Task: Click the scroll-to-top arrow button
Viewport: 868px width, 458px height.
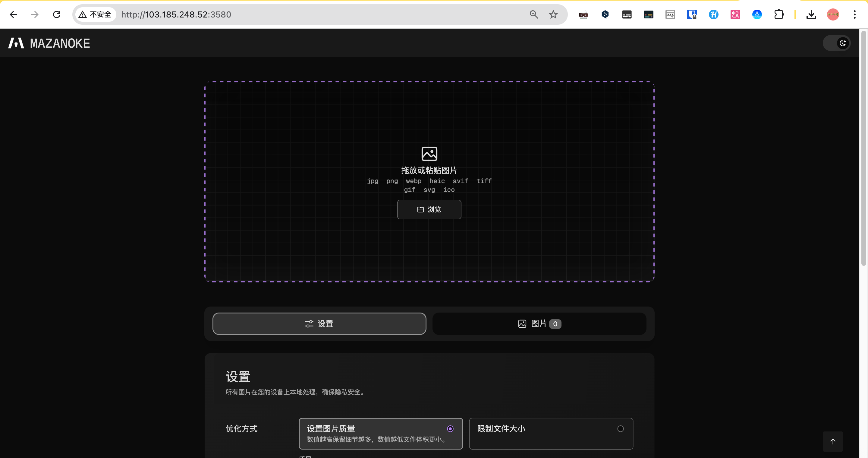Action: click(833, 441)
